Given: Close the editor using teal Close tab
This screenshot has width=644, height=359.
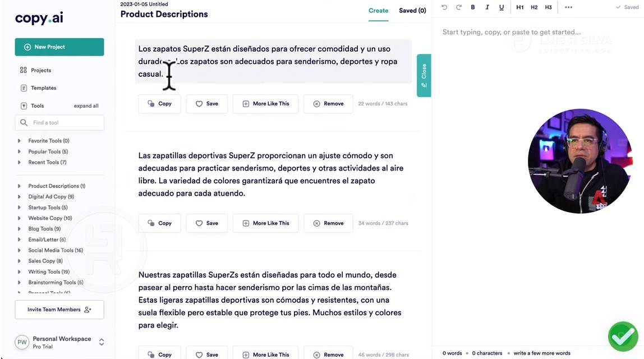Looking at the screenshot, I should 424,76.
